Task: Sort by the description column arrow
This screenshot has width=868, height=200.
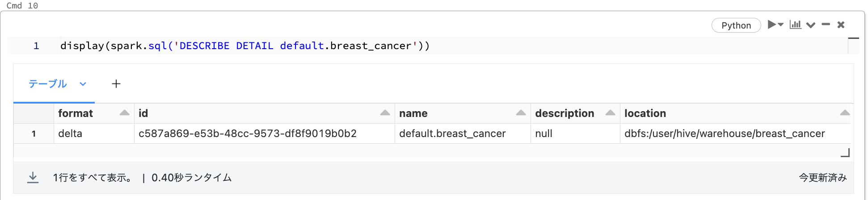Action: click(610, 113)
